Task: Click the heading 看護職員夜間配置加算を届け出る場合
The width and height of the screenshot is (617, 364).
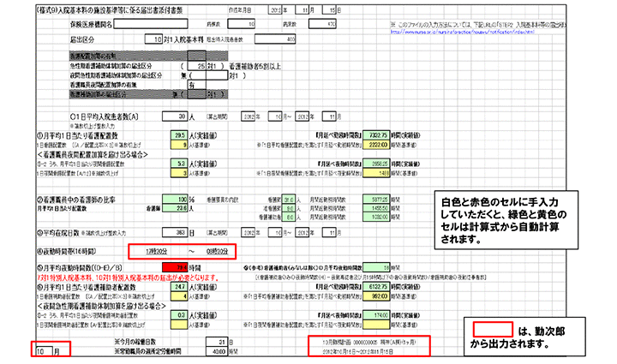Action: (x=93, y=154)
